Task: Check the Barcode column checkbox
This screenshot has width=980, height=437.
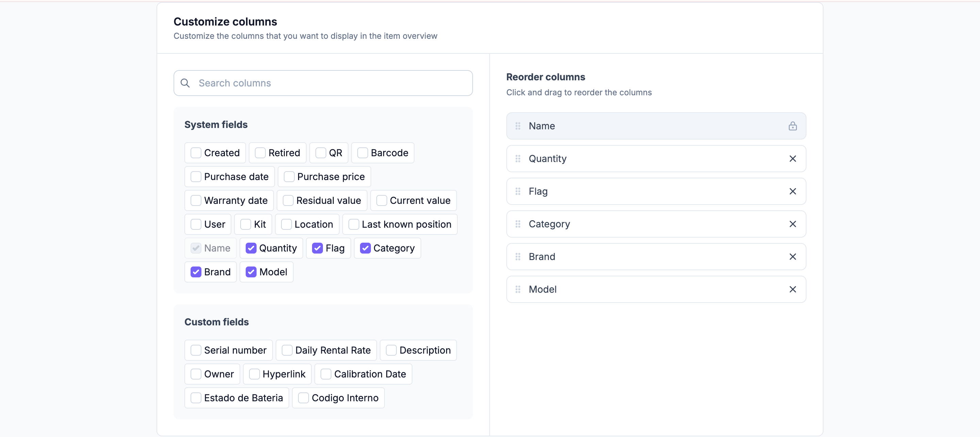Action: point(362,153)
